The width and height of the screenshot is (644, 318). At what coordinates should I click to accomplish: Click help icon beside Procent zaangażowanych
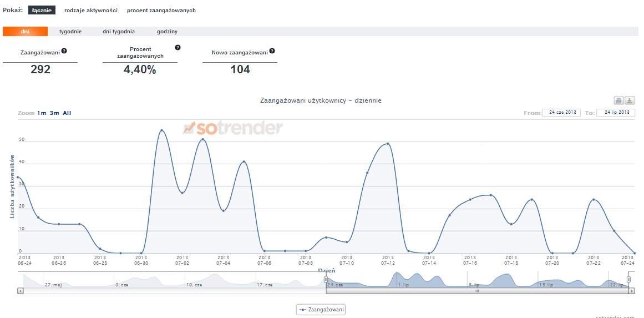click(178, 48)
